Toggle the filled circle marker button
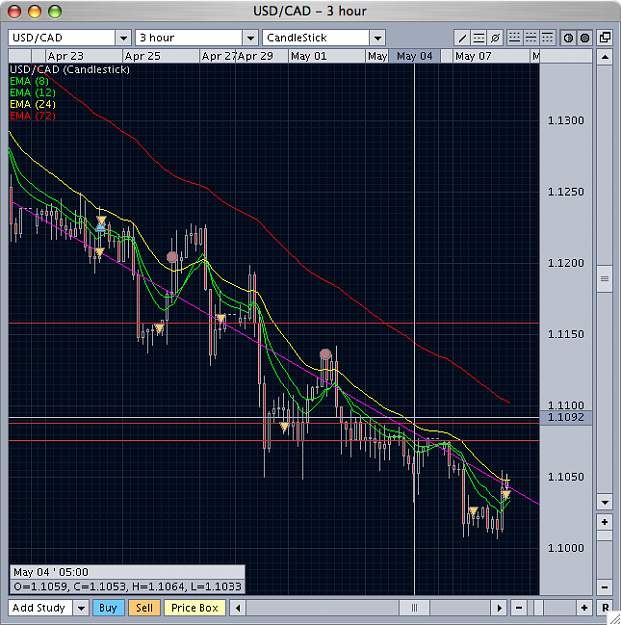 pyautogui.click(x=584, y=38)
